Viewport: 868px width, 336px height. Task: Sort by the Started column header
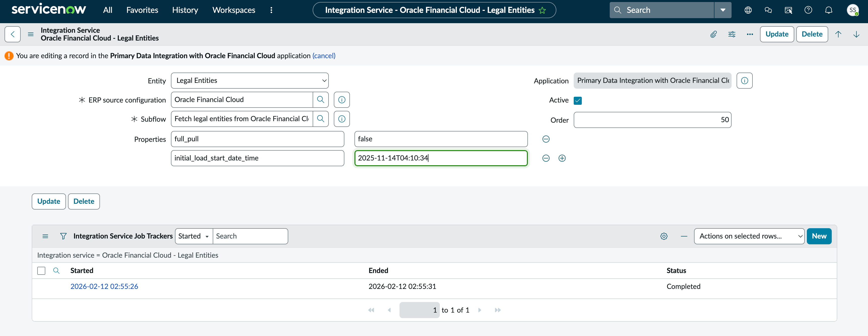[82, 271]
